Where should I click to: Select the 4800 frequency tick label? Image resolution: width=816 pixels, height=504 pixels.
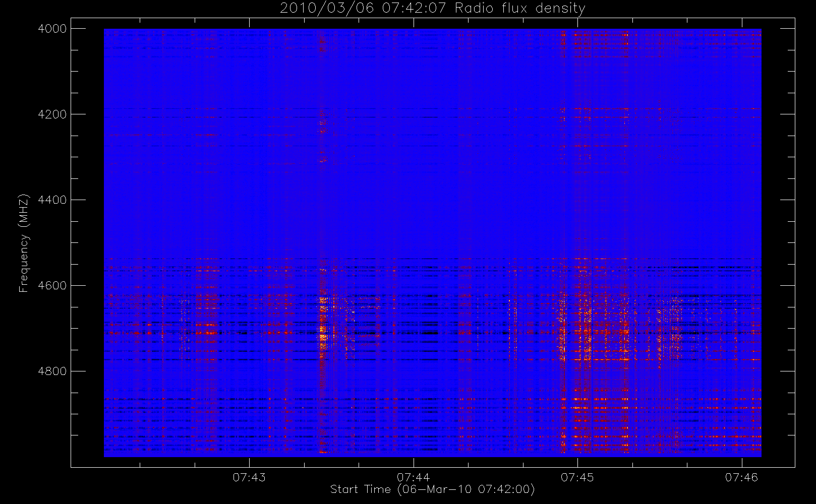pos(52,371)
